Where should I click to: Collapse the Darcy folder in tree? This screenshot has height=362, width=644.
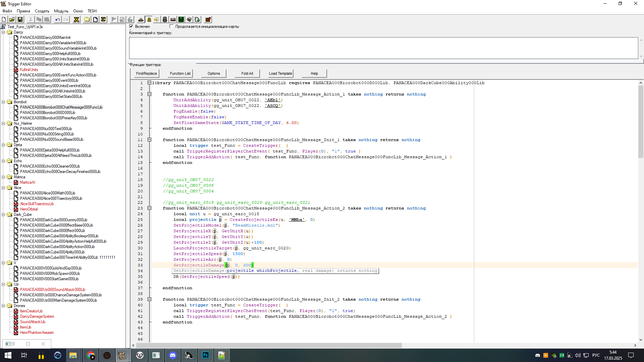pos(3,32)
